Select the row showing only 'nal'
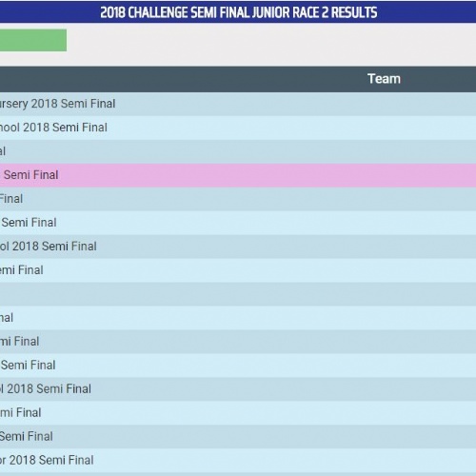The width and height of the screenshot is (476, 476). pos(238,318)
